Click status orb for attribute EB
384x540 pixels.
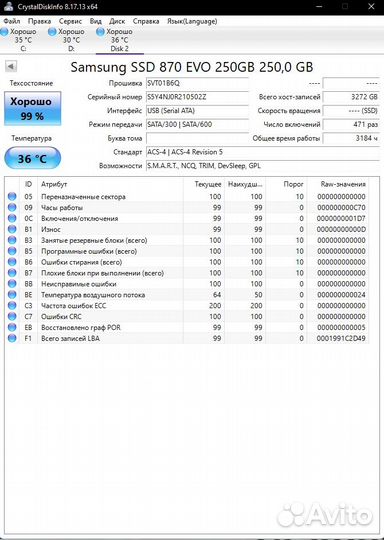coord(12,328)
